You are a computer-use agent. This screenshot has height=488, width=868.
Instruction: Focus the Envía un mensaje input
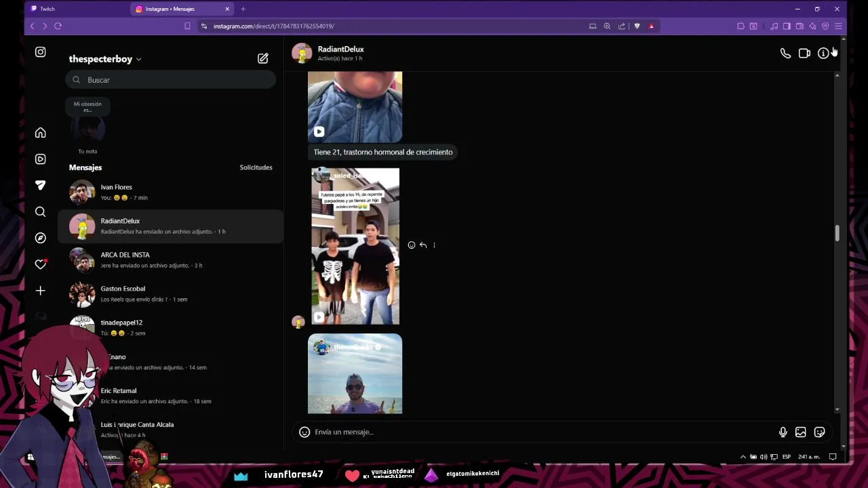(x=542, y=432)
